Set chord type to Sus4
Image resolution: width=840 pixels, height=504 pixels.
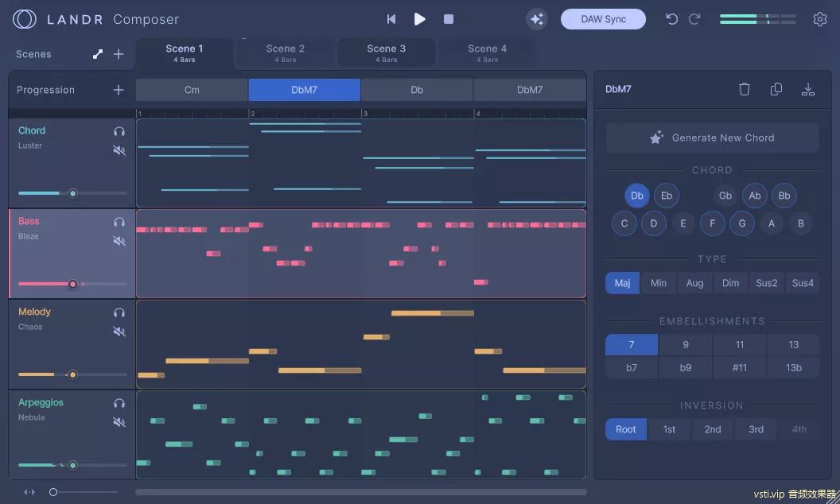coord(803,283)
